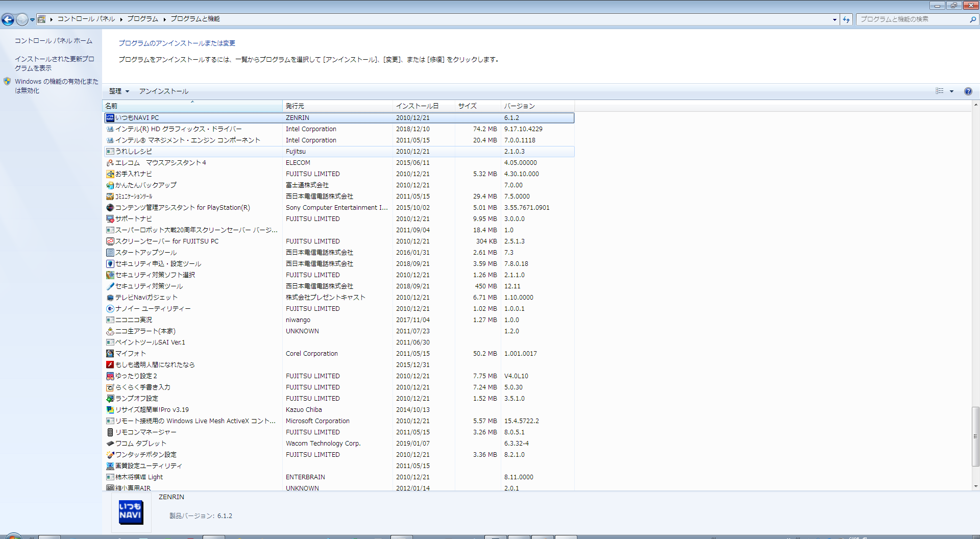The height and width of the screenshot is (539, 980).
Task: Click the ワコム タブレット program icon
Action: coord(110,444)
